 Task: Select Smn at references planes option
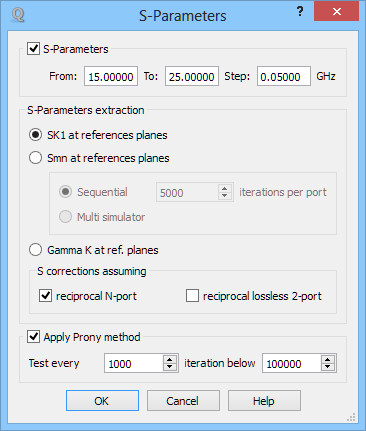coord(35,158)
